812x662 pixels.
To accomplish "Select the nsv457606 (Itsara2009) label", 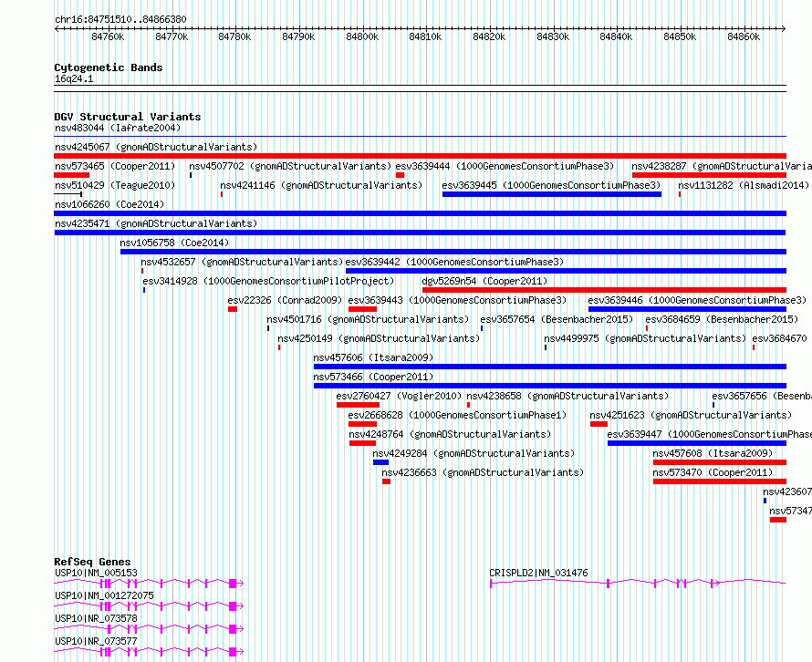I will (x=373, y=357).
